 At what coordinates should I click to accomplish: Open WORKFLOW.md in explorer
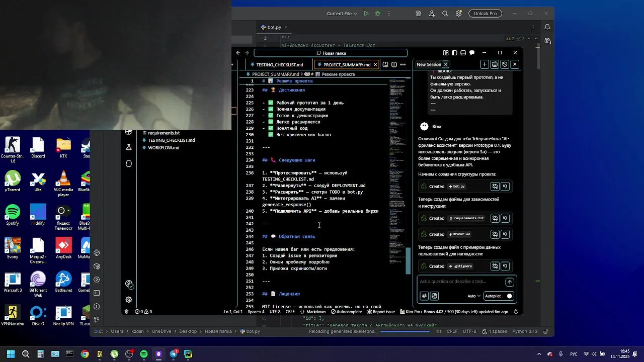(164, 148)
